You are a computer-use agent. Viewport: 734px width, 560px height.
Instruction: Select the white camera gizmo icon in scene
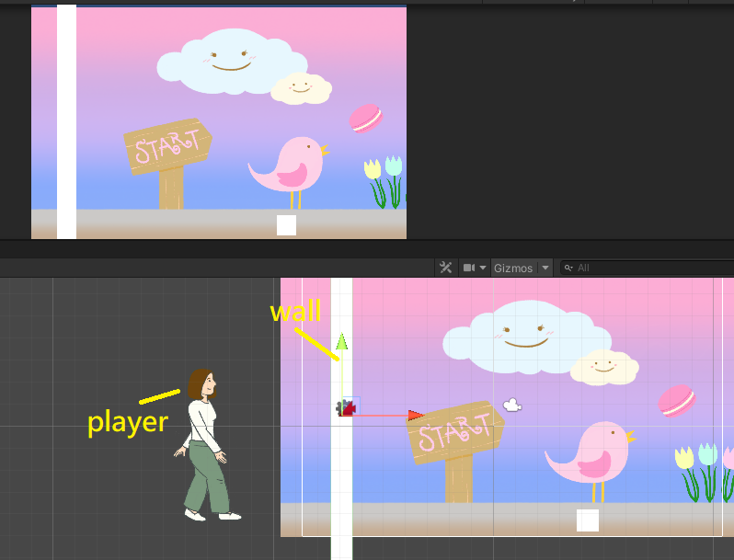(x=512, y=405)
